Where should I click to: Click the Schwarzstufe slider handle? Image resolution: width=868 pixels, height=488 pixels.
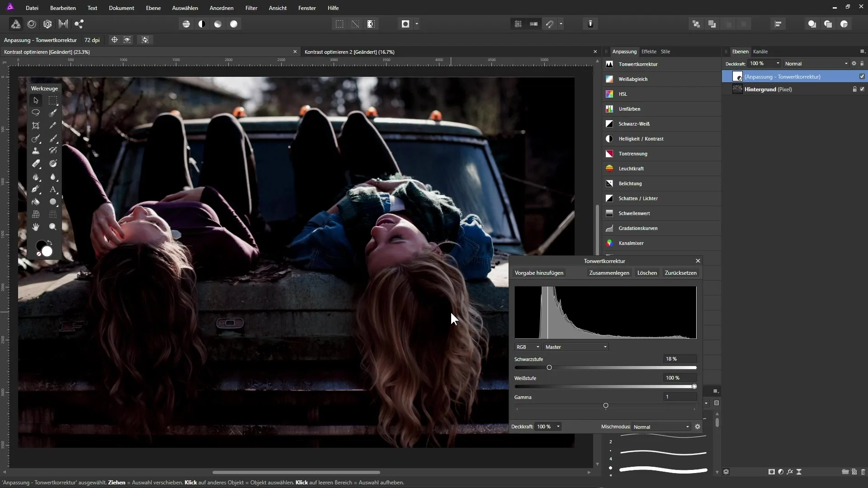click(x=549, y=368)
